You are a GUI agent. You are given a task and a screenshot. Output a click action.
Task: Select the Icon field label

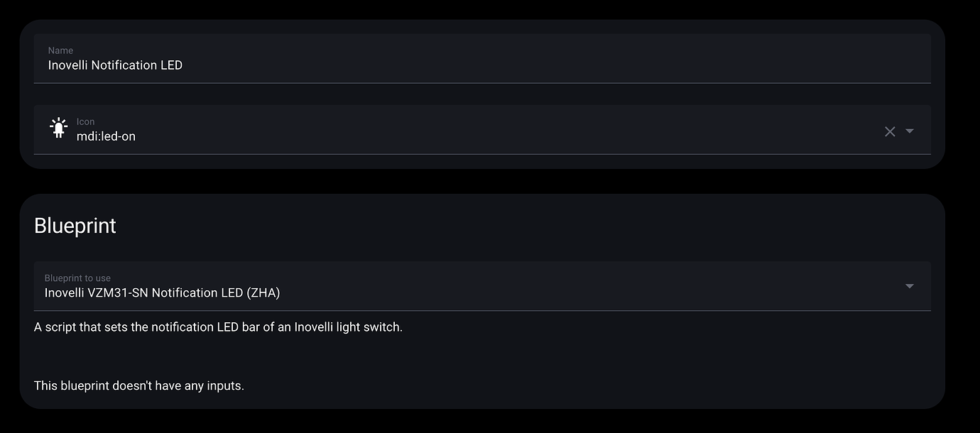tap(85, 121)
